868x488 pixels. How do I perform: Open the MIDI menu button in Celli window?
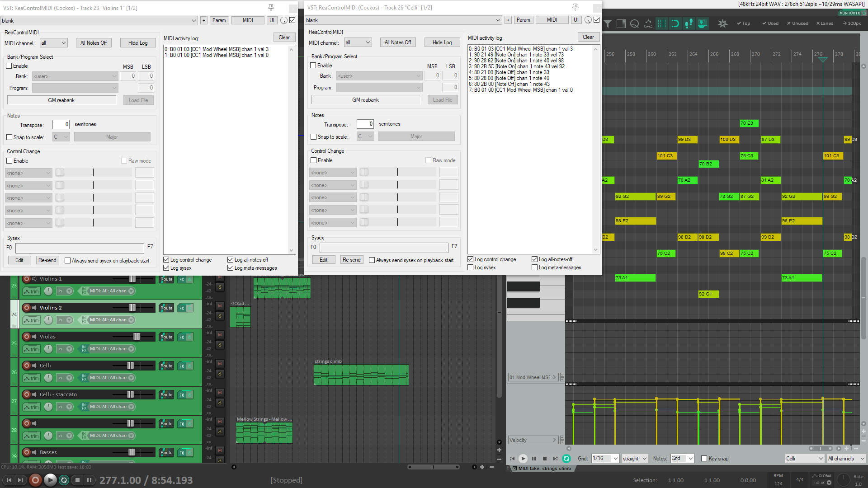552,20
